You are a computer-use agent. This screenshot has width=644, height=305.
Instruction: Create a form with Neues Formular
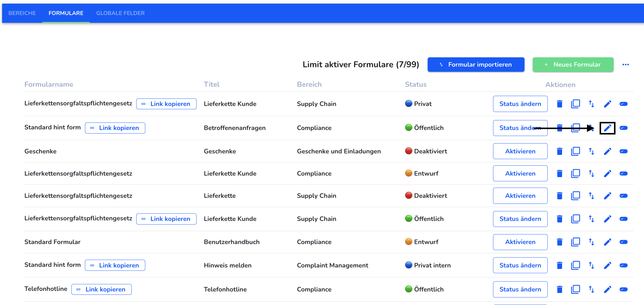(x=573, y=65)
